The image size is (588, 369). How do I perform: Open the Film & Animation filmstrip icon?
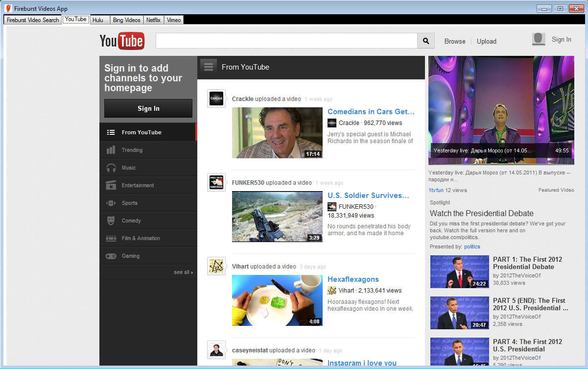(x=111, y=238)
